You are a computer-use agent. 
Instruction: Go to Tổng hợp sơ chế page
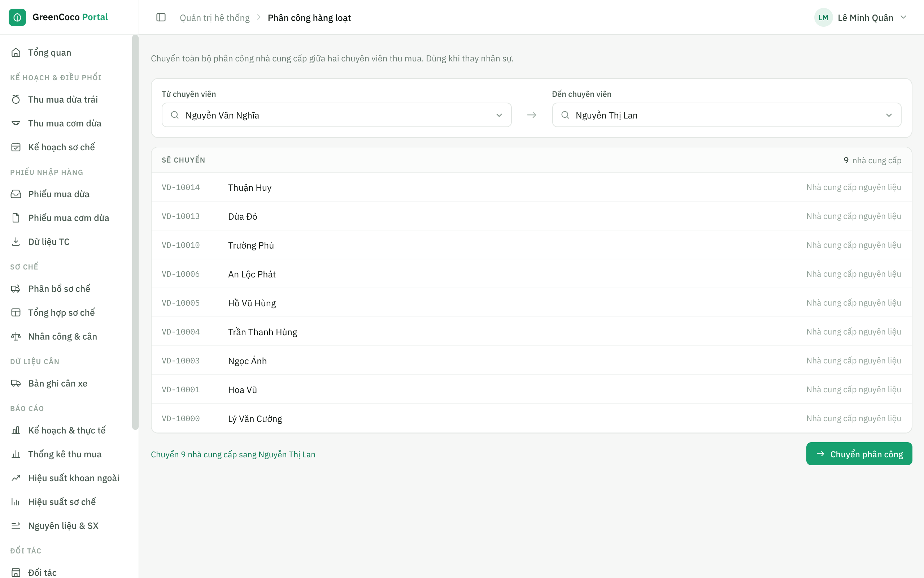66,312
